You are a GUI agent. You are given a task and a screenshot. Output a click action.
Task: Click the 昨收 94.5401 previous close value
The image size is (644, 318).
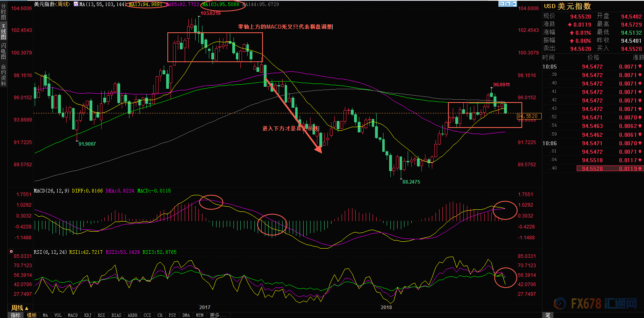[631, 41]
